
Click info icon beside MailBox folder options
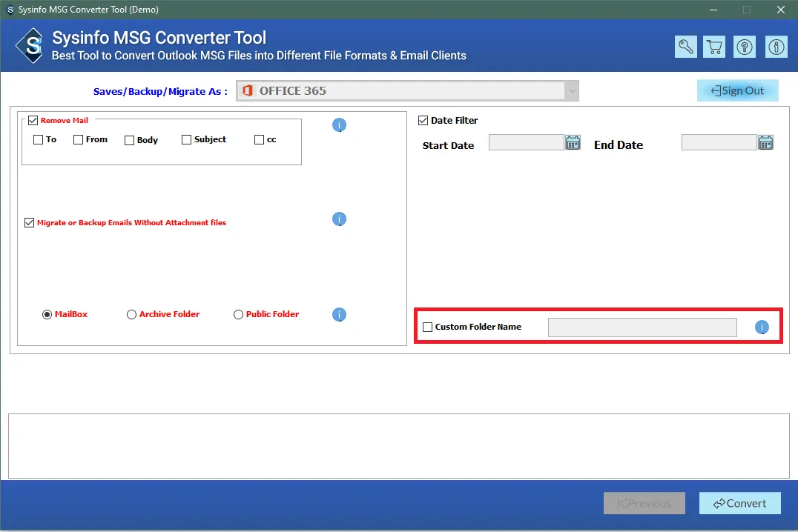click(x=339, y=315)
